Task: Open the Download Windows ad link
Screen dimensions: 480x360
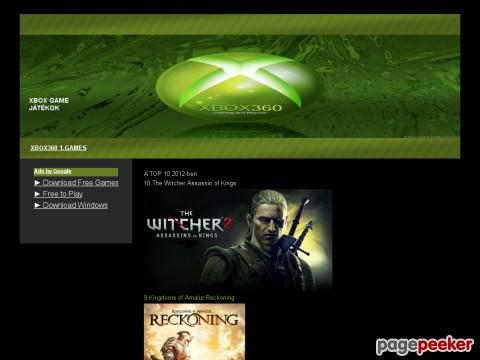Action: (x=71, y=205)
